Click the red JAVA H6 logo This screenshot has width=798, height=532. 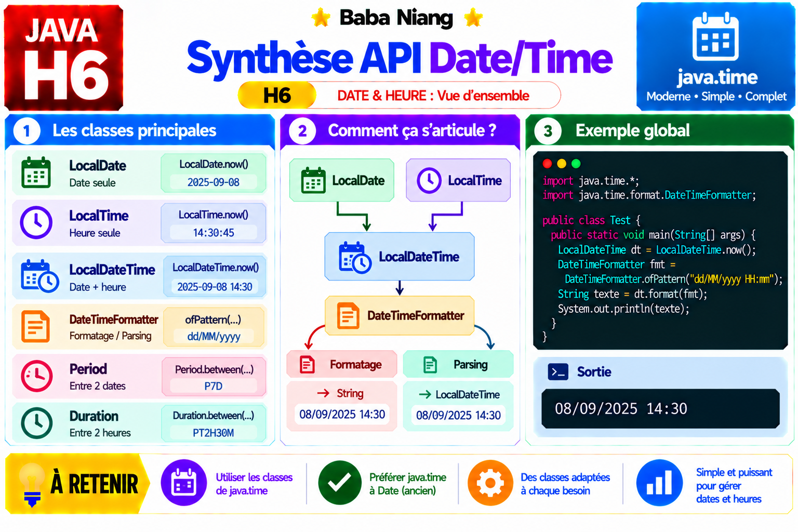[64, 58]
